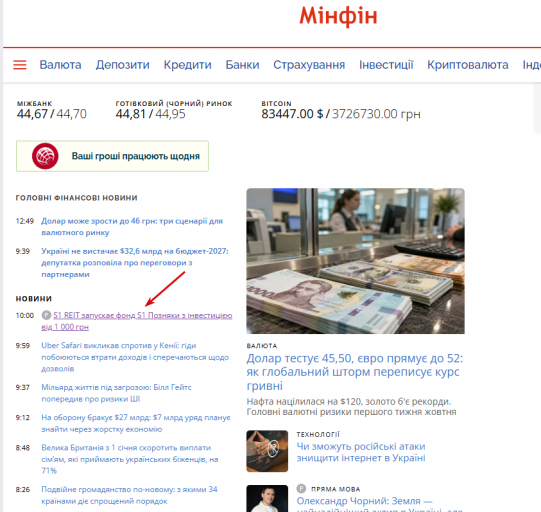Click the Мінфін logo

coord(338,16)
